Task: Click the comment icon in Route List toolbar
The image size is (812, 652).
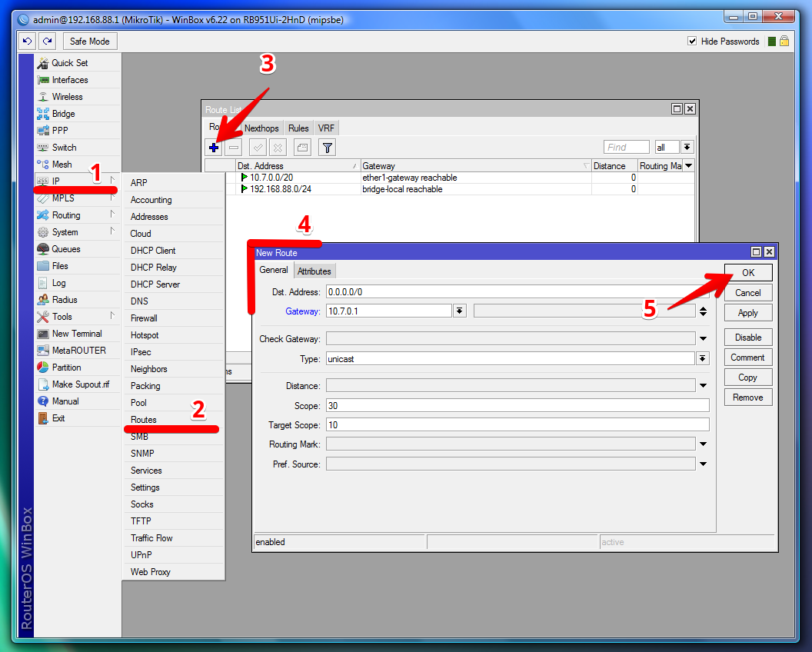Action: (302, 148)
